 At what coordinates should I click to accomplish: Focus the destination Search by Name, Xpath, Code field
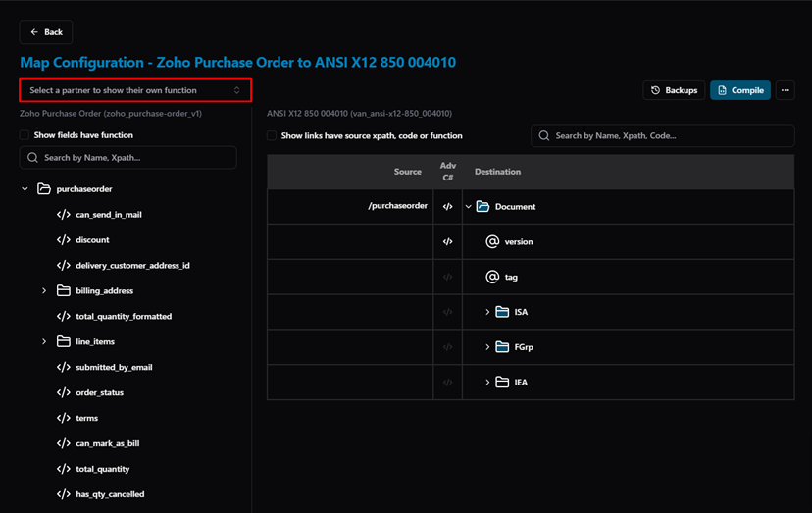coord(662,135)
